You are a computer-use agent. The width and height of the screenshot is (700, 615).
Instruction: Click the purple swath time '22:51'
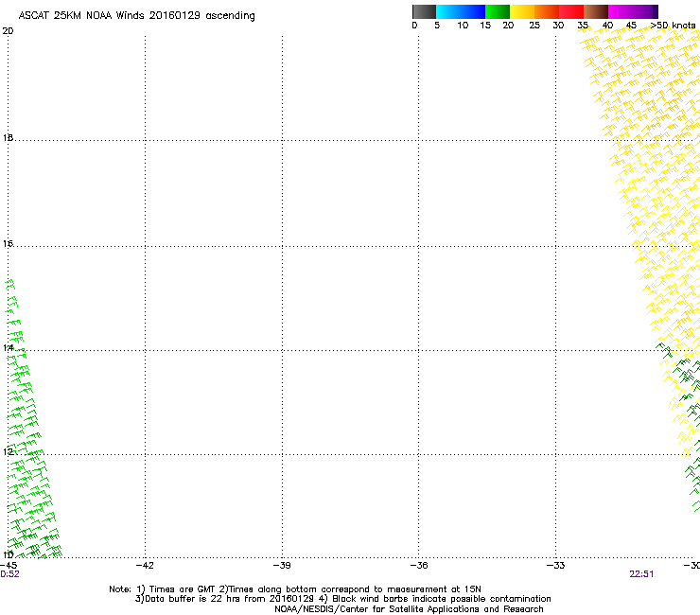click(641, 574)
